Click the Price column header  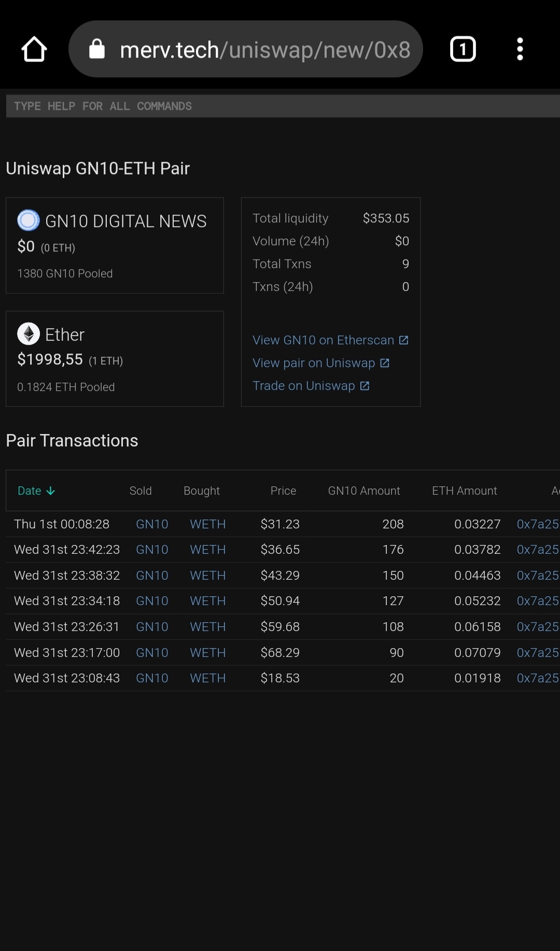(x=283, y=491)
